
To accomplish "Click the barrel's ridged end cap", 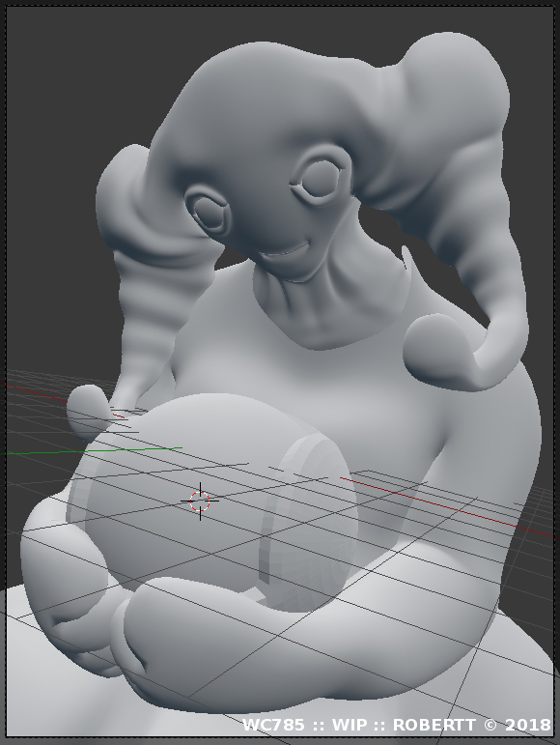I will 308,523.
